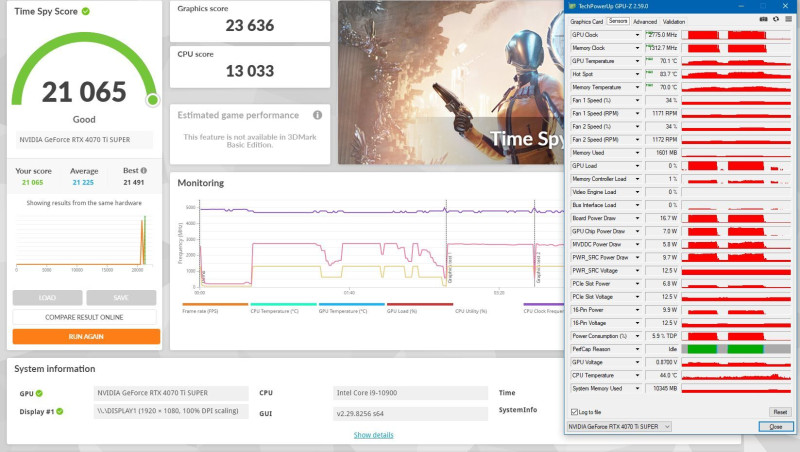This screenshot has height=452, width=800.
Task: Open the GPU selection combo box in GPU-Z
Action: (619, 426)
